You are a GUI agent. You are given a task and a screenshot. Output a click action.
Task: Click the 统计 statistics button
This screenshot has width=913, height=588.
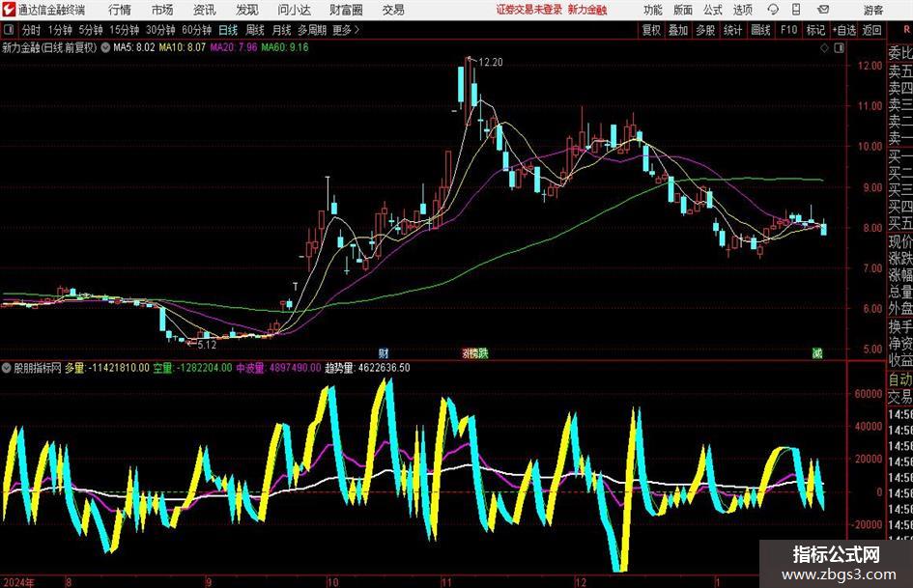733,30
